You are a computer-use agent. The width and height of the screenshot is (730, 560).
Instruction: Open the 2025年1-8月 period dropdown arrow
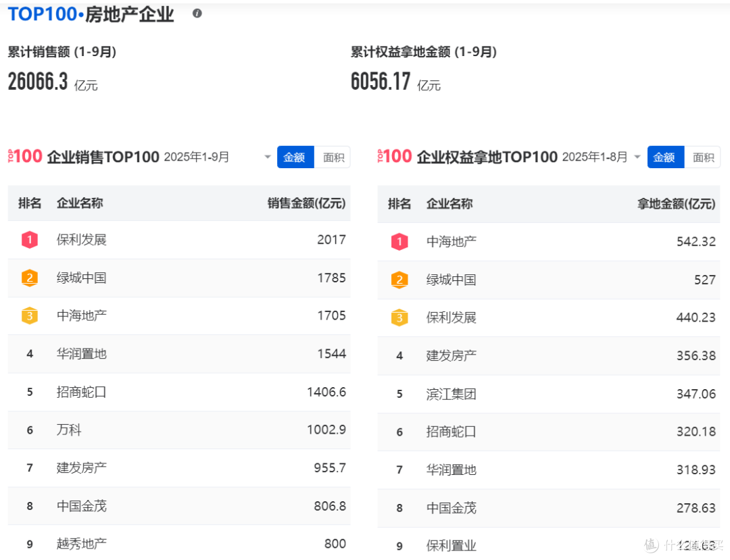tap(637, 157)
